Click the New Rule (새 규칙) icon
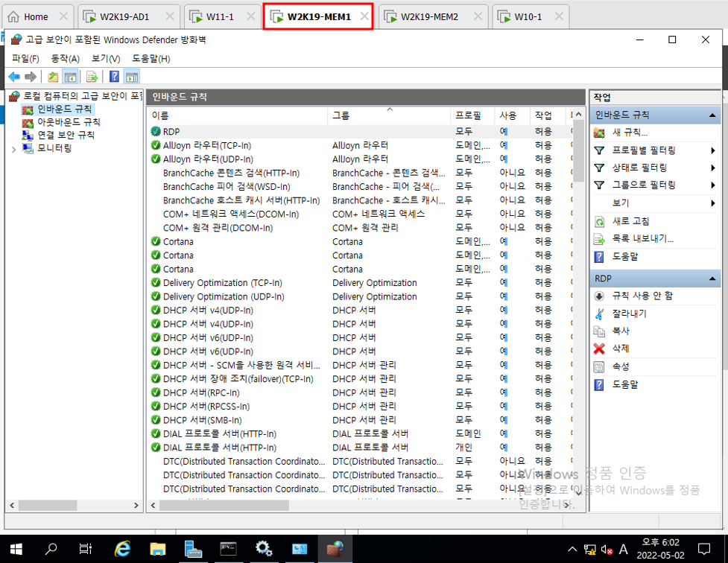The height and width of the screenshot is (563, 728). point(599,133)
